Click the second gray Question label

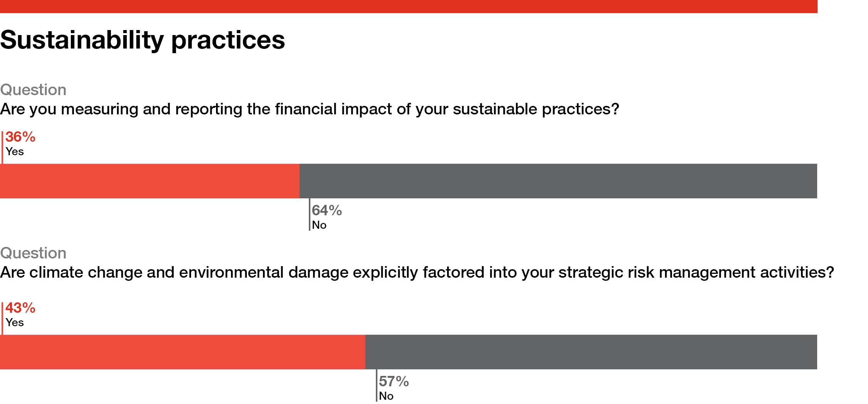[33, 253]
